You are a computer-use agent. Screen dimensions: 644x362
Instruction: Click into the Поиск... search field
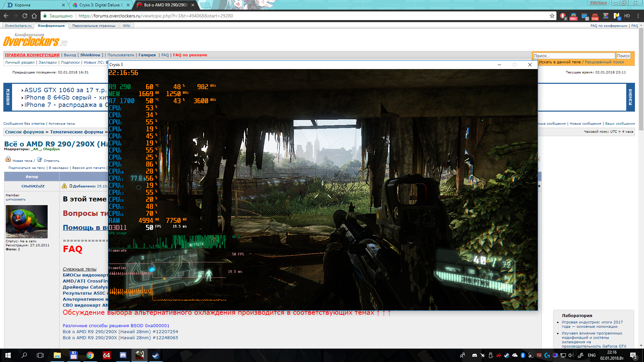point(574,56)
